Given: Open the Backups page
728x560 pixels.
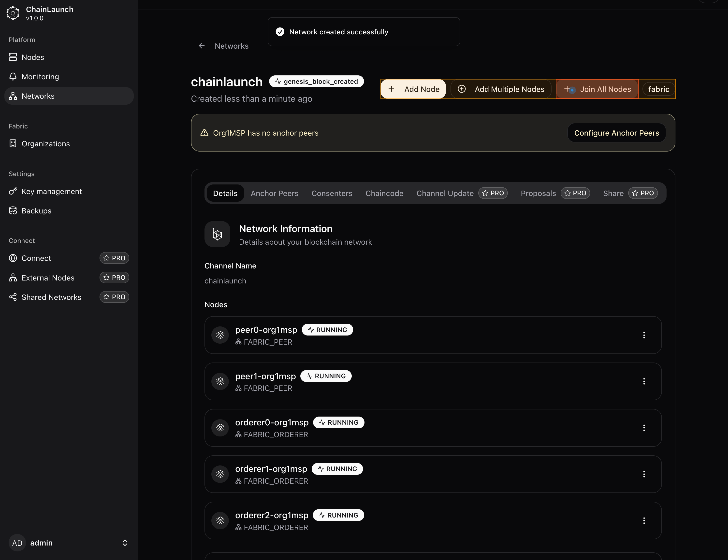Looking at the screenshot, I should (x=36, y=211).
